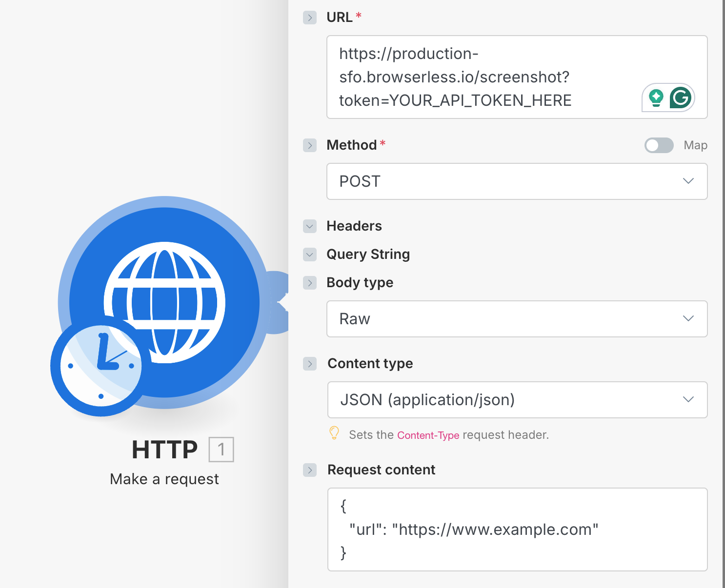
Task: Collapse the Headers section
Action: click(x=310, y=226)
